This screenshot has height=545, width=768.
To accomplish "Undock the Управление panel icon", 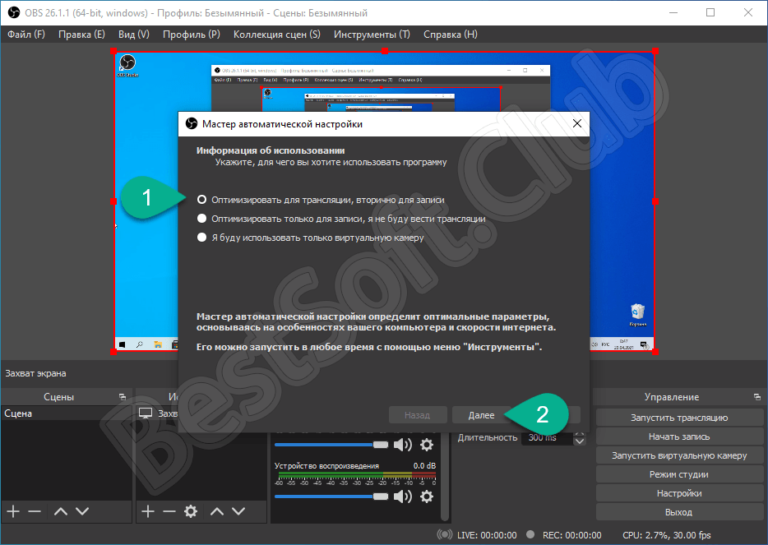I will 757,397.
